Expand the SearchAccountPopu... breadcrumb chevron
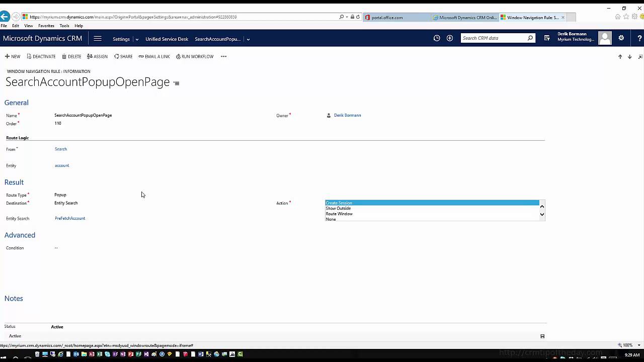The width and height of the screenshot is (644, 362). click(x=248, y=39)
